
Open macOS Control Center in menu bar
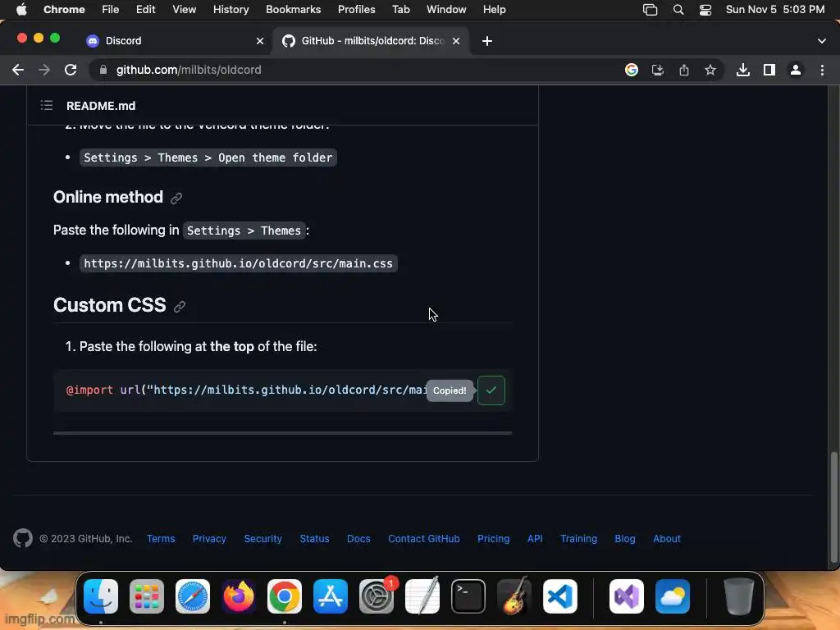click(x=705, y=9)
